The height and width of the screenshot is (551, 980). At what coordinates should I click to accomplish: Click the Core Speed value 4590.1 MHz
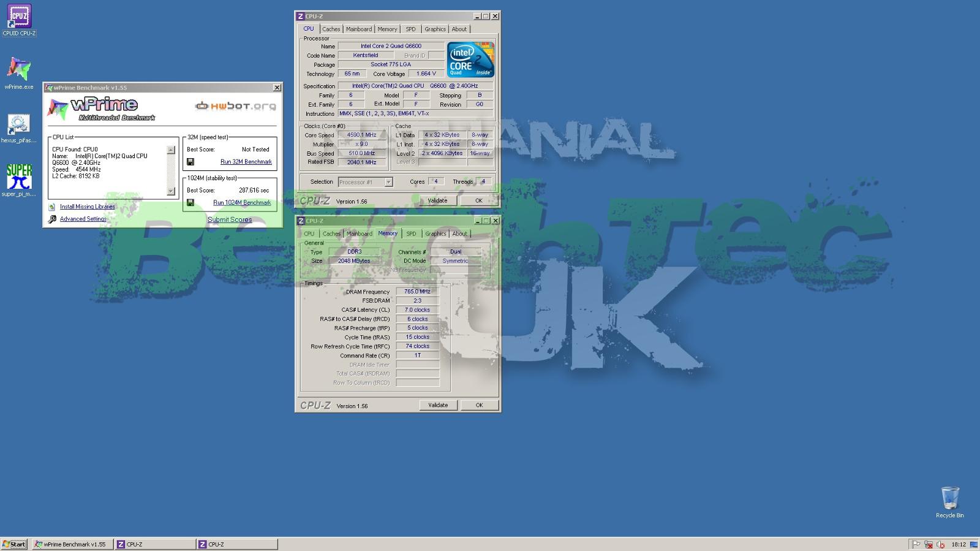click(x=362, y=135)
